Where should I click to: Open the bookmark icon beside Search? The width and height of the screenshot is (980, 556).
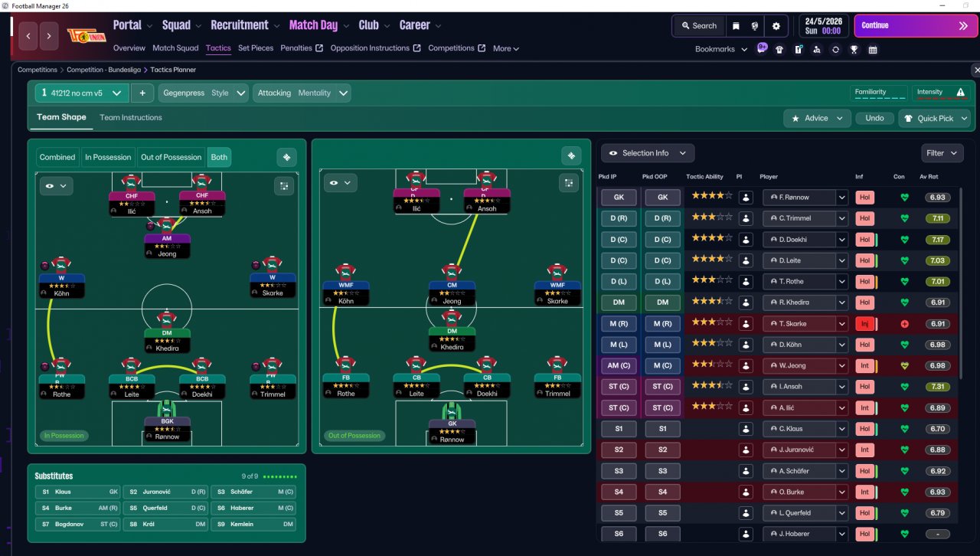(737, 26)
